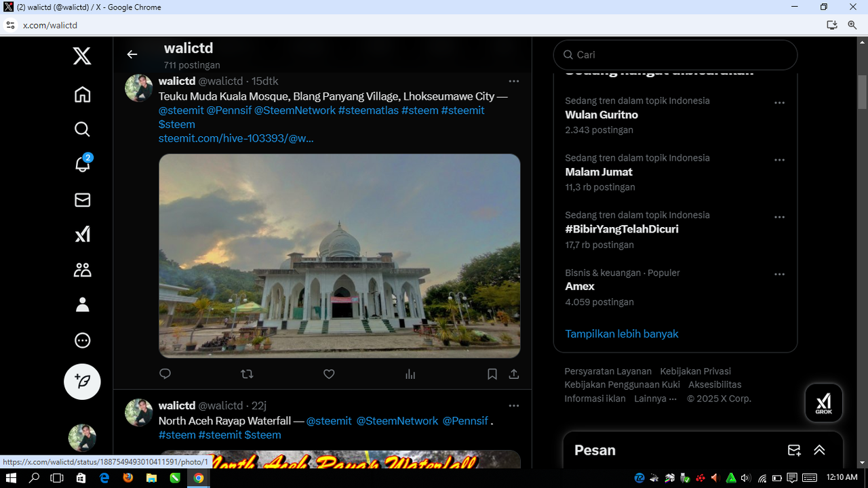This screenshot has height=488, width=868.
Task: Open Communities icon in the sidebar
Action: (82, 270)
